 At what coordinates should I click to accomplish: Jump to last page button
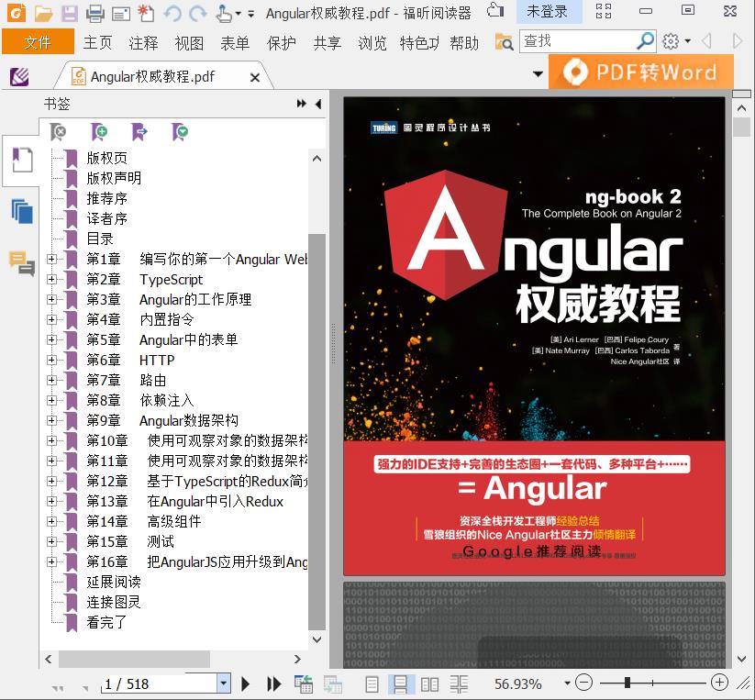click(x=273, y=683)
